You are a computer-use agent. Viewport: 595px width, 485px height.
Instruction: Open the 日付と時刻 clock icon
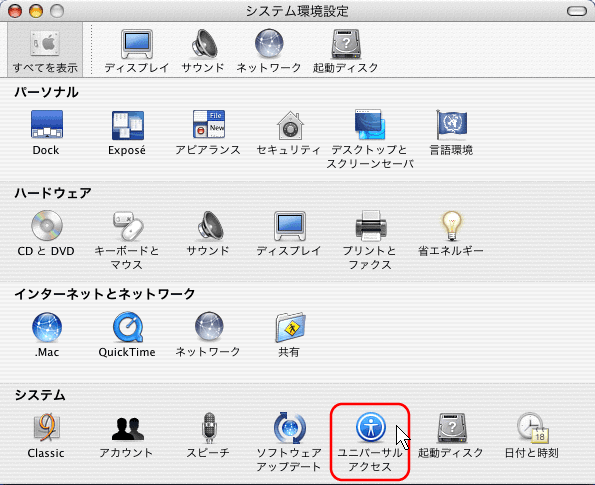[533, 428]
